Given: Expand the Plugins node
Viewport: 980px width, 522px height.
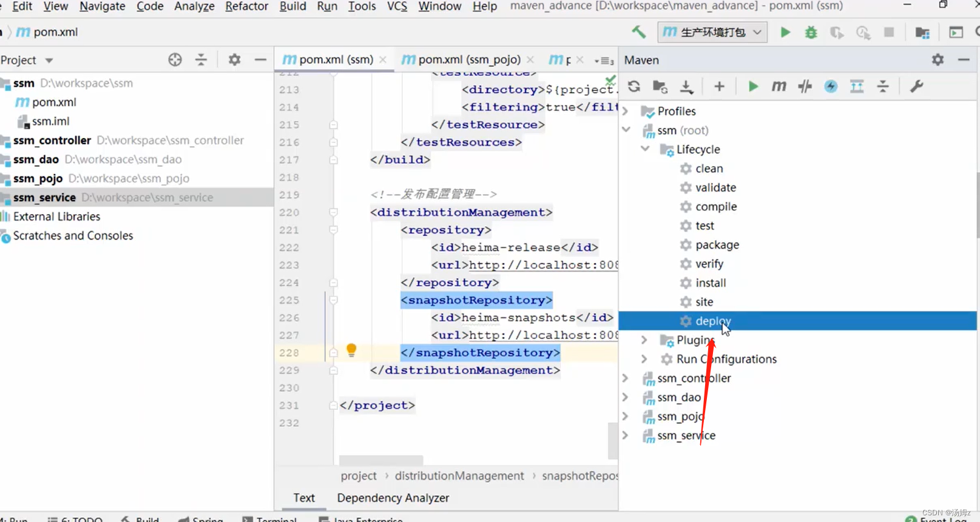Looking at the screenshot, I should point(645,340).
